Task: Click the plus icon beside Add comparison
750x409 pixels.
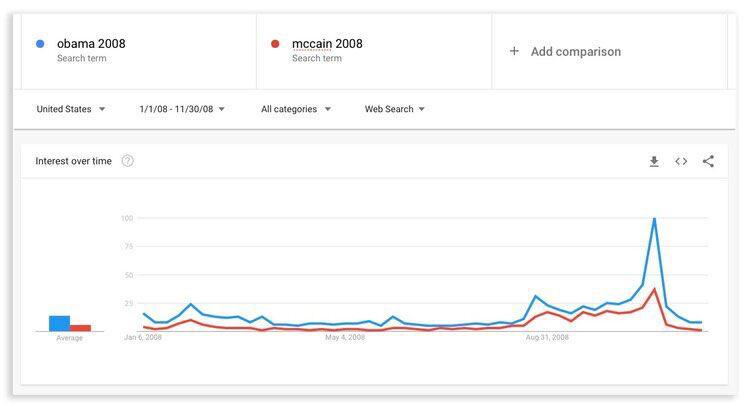Action: pos(514,51)
